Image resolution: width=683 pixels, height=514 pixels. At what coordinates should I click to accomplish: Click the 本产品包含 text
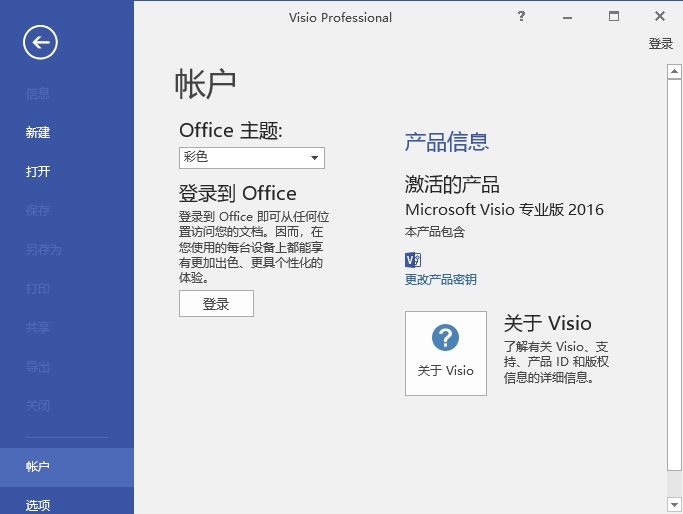[x=435, y=232]
